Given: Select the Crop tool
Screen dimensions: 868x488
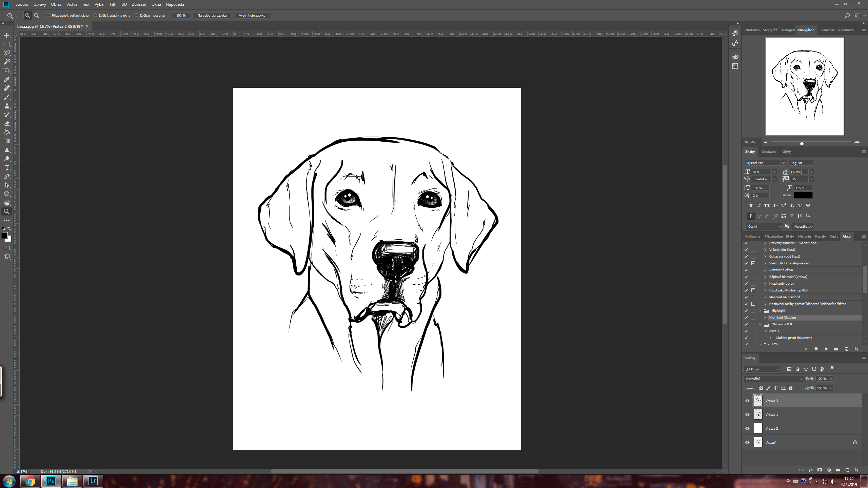Looking at the screenshot, I should (x=7, y=70).
